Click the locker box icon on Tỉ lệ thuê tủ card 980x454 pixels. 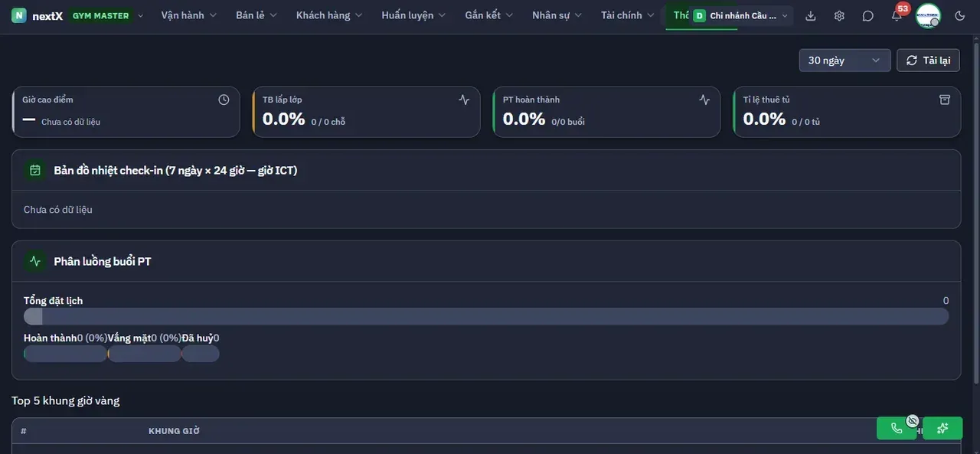point(945,100)
